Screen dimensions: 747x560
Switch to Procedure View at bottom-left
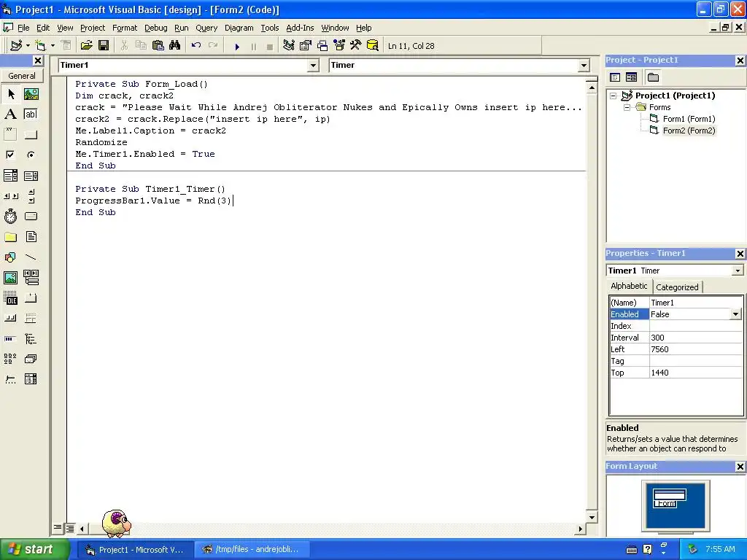(58, 528)
